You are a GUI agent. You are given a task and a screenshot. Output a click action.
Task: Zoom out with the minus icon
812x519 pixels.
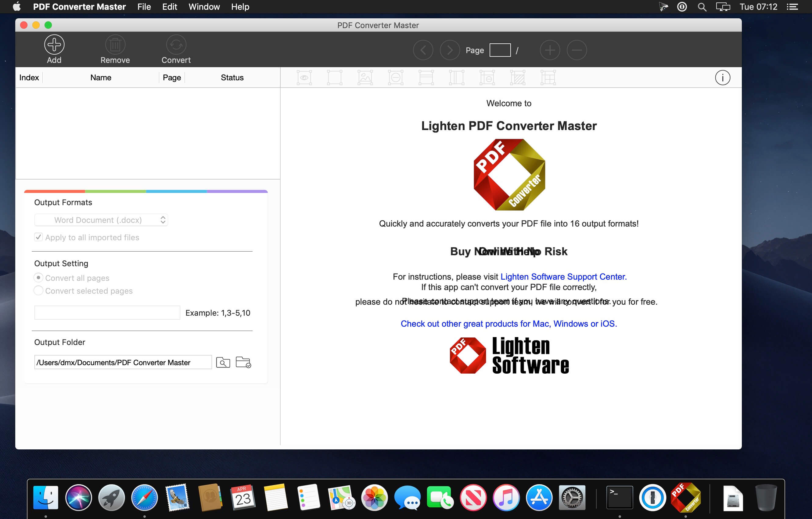point(577,50)
